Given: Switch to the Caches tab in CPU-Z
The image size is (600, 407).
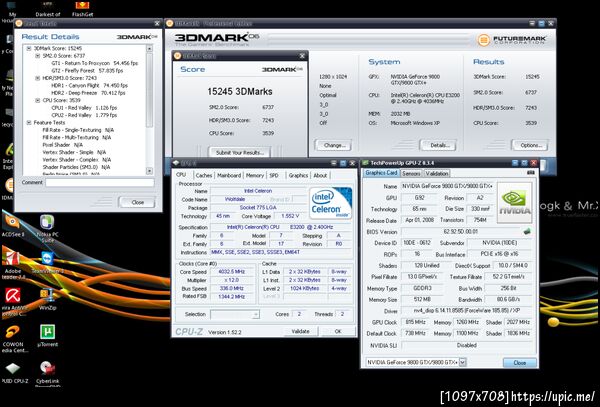Looking at the screenshot, I should (x=204, y=175).
